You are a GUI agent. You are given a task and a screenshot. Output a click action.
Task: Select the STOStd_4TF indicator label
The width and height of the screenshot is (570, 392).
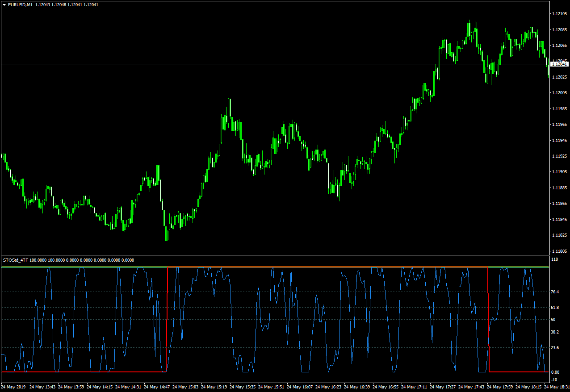16,260
